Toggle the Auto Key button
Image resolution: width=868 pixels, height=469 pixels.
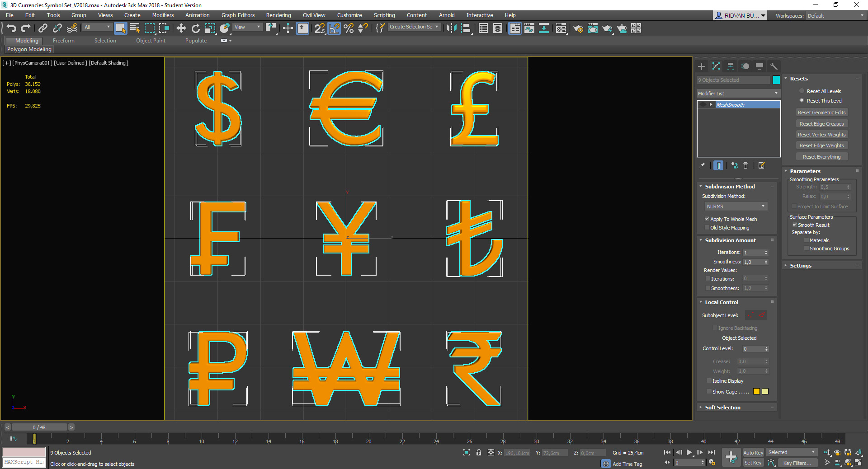coord(753,453)
